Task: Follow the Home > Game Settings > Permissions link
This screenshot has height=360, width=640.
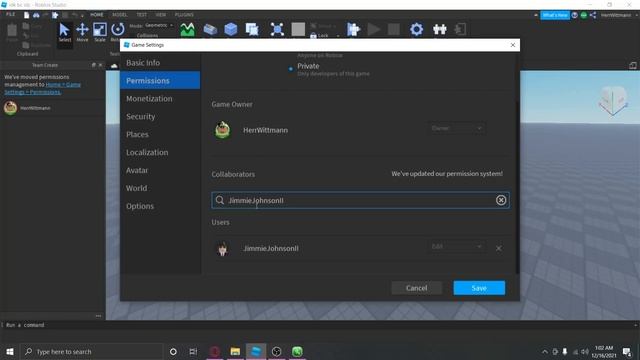Action: 42,88
